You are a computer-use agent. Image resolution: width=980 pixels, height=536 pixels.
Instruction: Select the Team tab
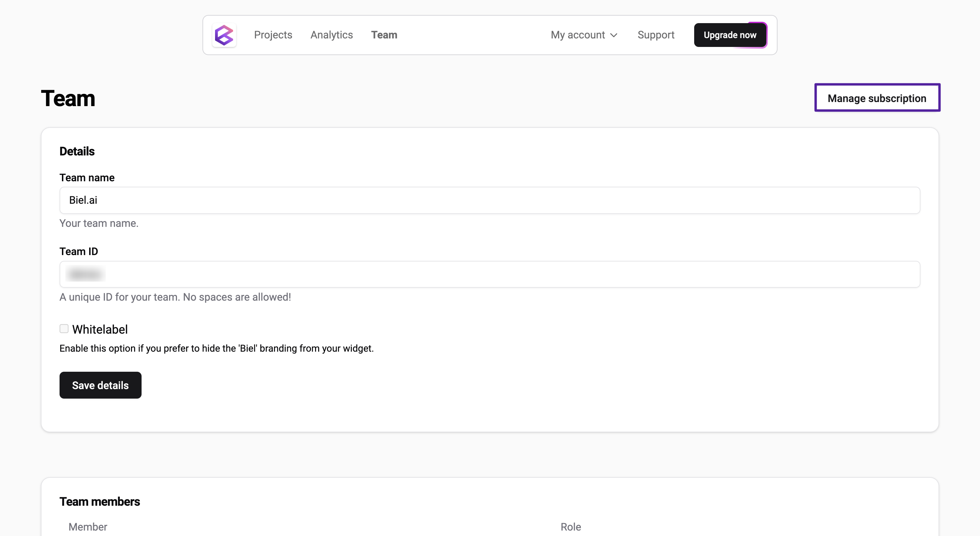384,35
